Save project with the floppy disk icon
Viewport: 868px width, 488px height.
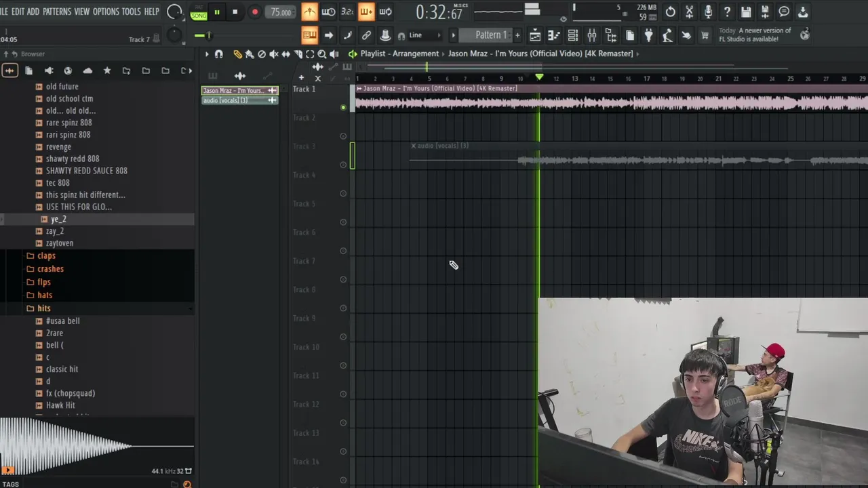point(746,12)
